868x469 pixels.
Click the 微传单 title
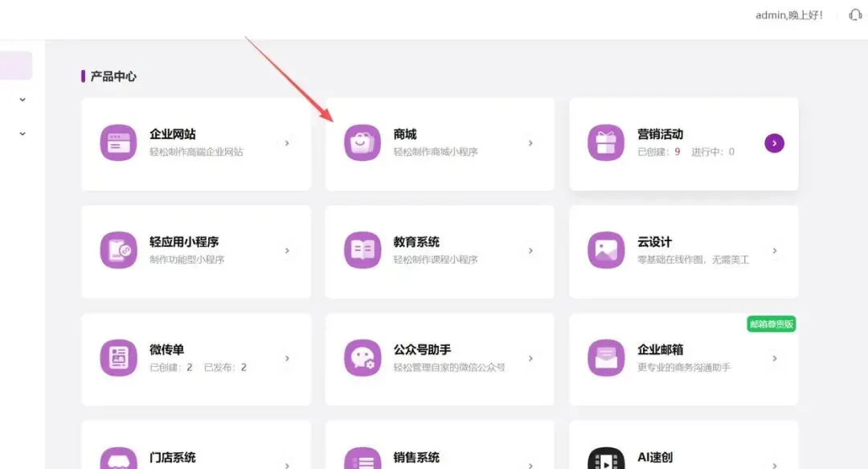(x=166, y=349)
